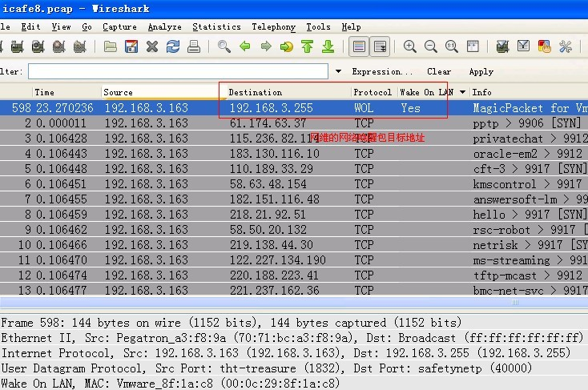Find a packet with magnifier icon
The width and height of the screenshot is (588, 390).
pyautogui.click(x=224, y=47)
